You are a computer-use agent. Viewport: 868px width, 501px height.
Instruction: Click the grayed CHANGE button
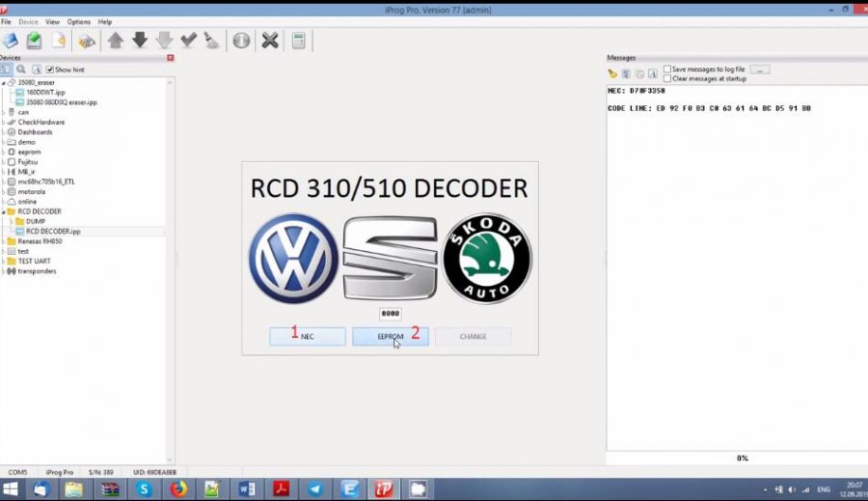[x=473, y=336]
